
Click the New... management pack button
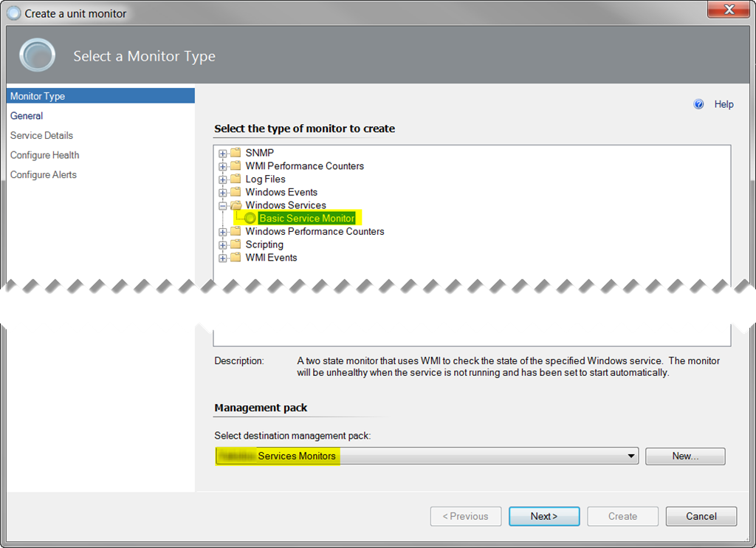[x=684, y=456]
